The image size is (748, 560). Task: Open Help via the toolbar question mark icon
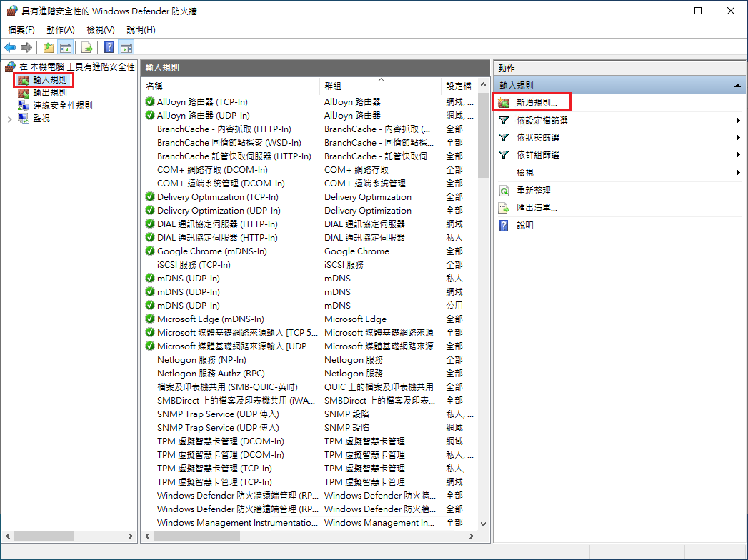pyautogui.click(x=109, y=47)
